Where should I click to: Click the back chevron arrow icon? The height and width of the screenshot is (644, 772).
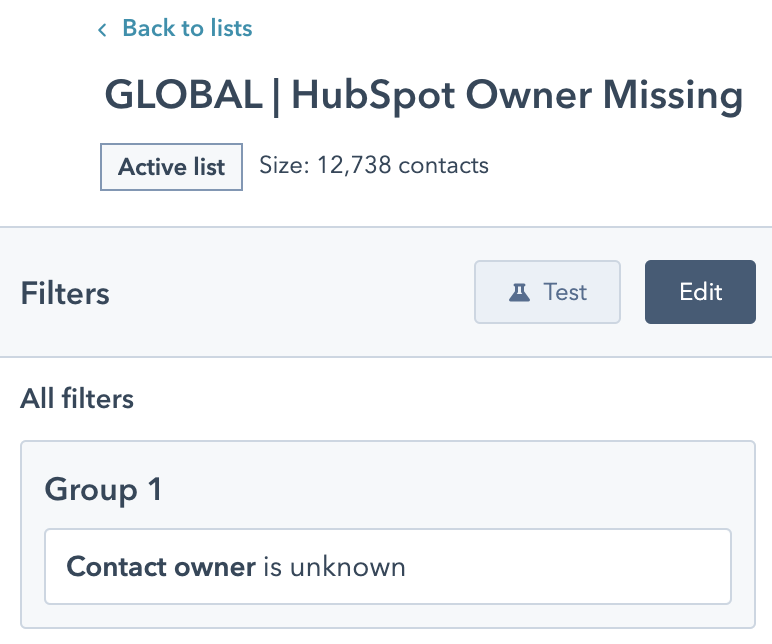pyautogui.click(x=102, y=30)
